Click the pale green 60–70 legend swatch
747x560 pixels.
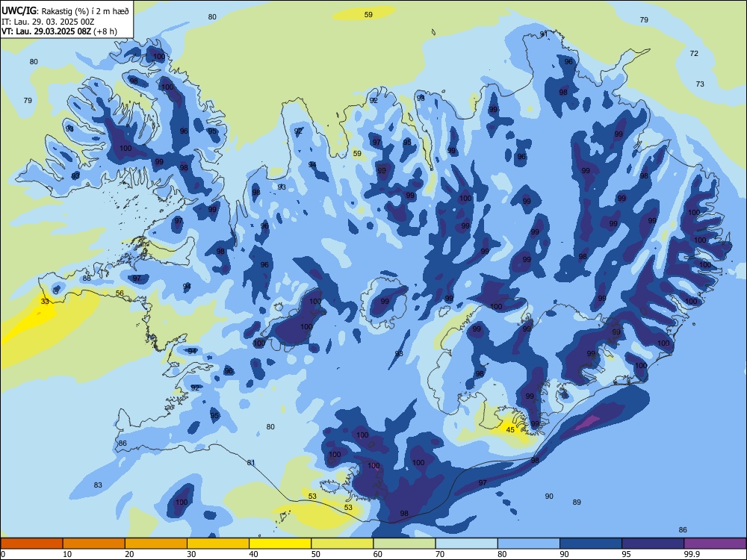404,544
